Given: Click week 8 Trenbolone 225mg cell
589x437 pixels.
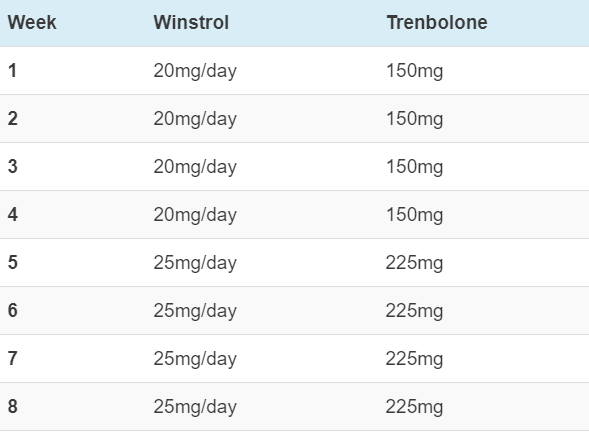Looking at the screenshot, I should [x=414, y=407].
